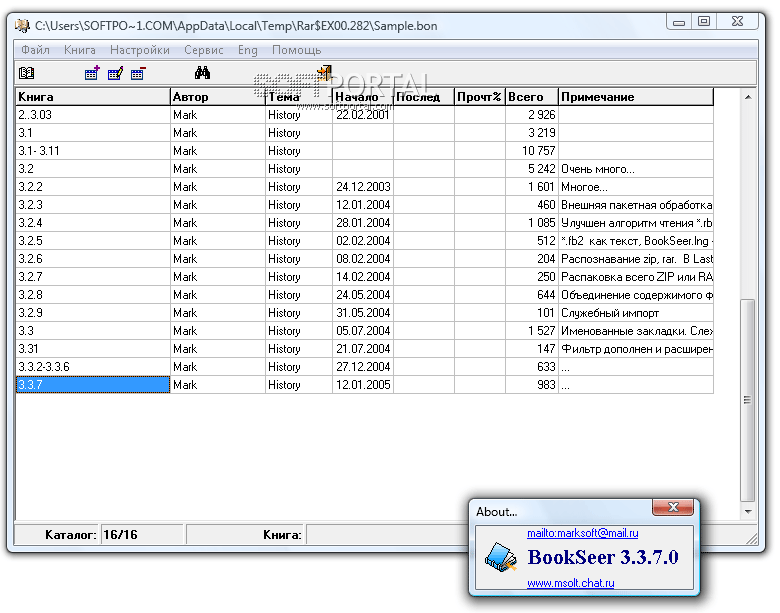Image resolution: width=780 pixels, height=613 pixels.
Task: Click start date 22.02.2001
Action: pos(363,115)
